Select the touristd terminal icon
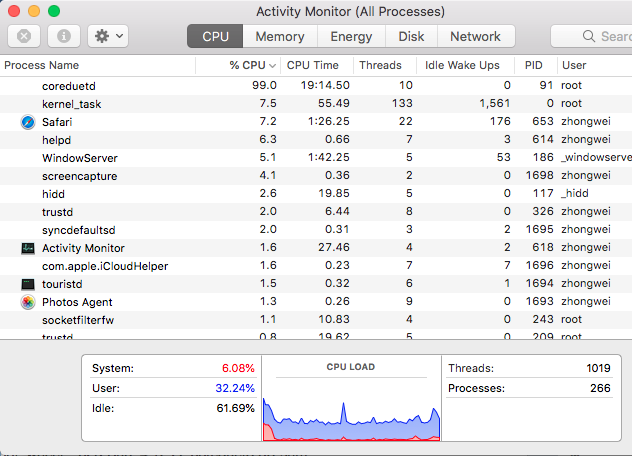 [x=28, y=284]
